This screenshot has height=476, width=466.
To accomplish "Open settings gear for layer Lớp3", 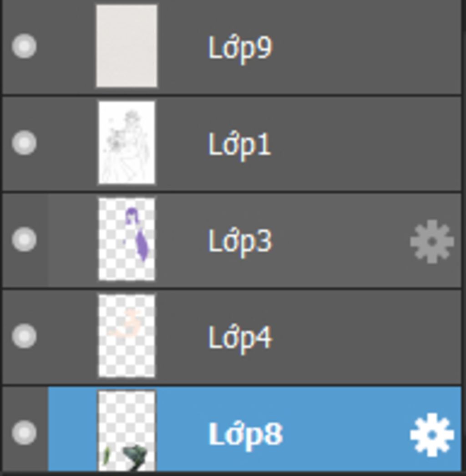I will (x=431, y=241).
